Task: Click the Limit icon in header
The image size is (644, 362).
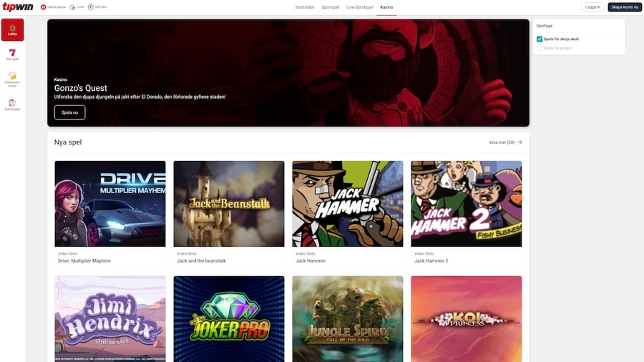Action: coord(72,7)
